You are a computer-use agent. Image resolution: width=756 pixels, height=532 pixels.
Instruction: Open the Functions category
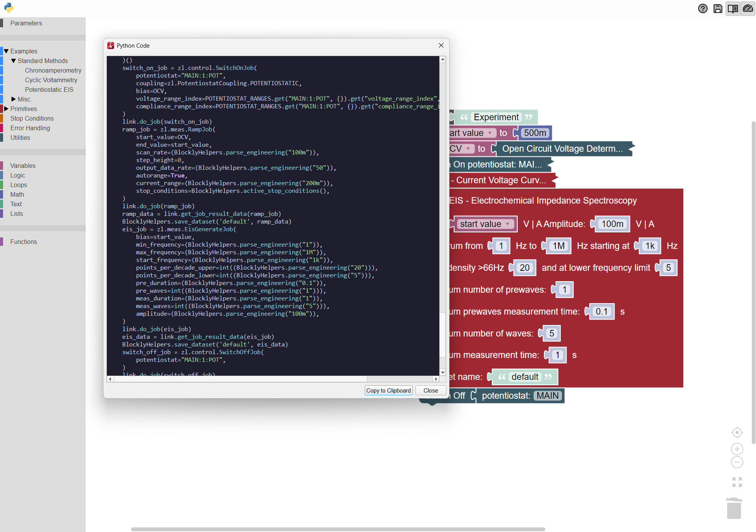pos(23,242)
